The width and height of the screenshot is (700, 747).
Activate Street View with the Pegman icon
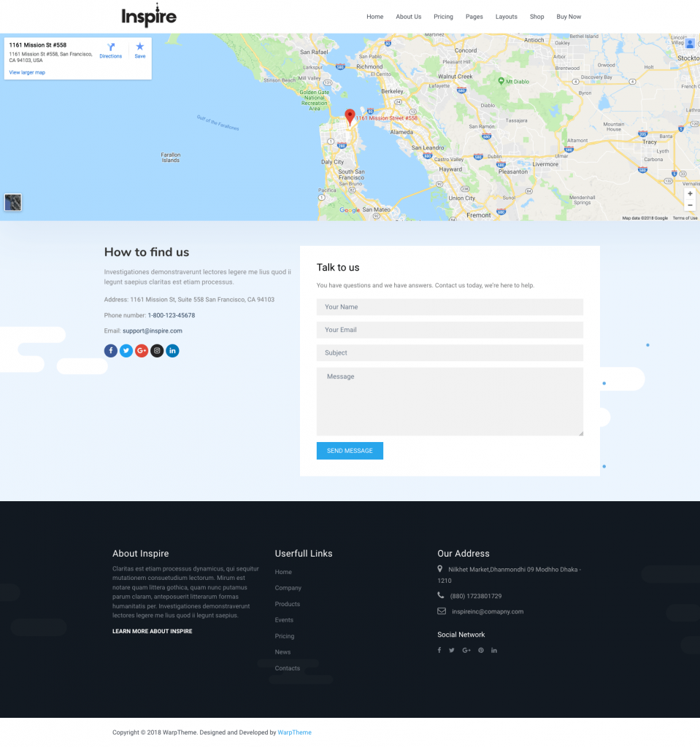(690, 43)
